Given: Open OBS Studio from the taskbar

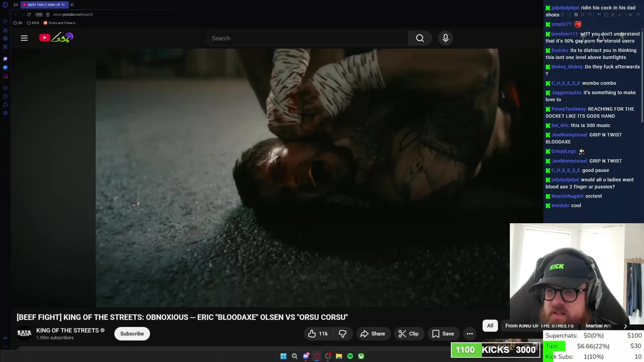Looking at the screenshot, I should (328, 356).
